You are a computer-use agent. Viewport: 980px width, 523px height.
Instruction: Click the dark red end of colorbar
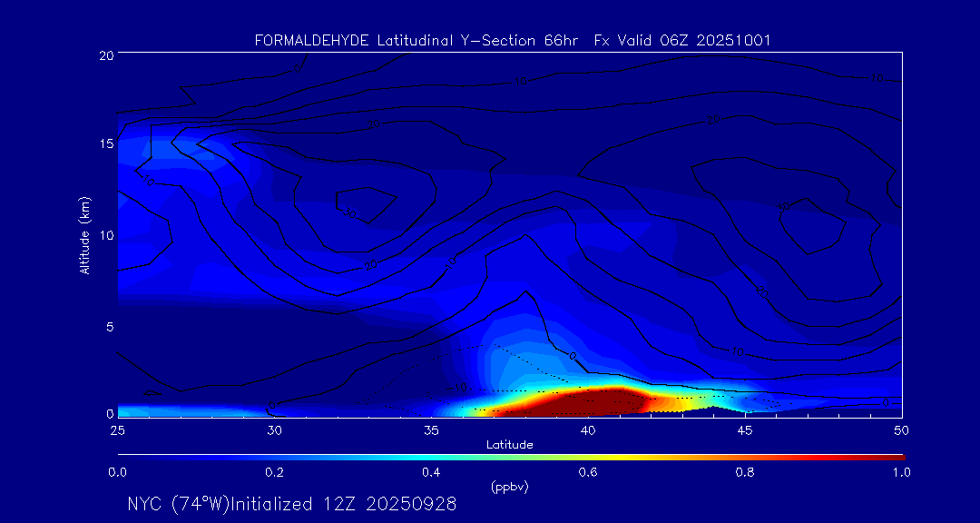click(894, 457)
